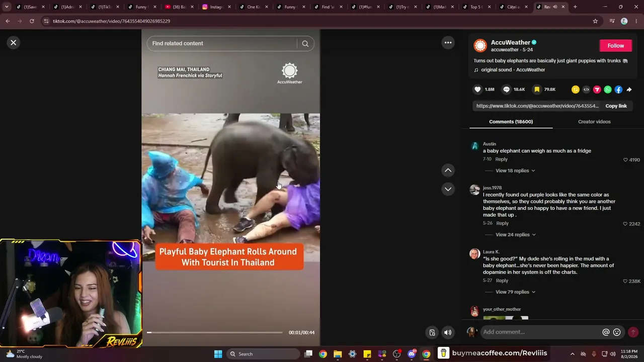Like Laura K.'s comment

[625, 281]
